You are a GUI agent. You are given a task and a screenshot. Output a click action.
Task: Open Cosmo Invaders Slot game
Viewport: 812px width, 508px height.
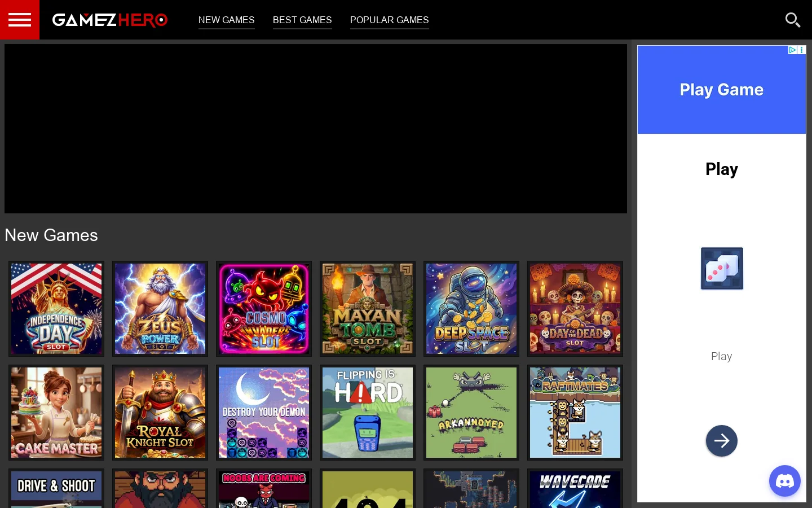pos(264,309)
